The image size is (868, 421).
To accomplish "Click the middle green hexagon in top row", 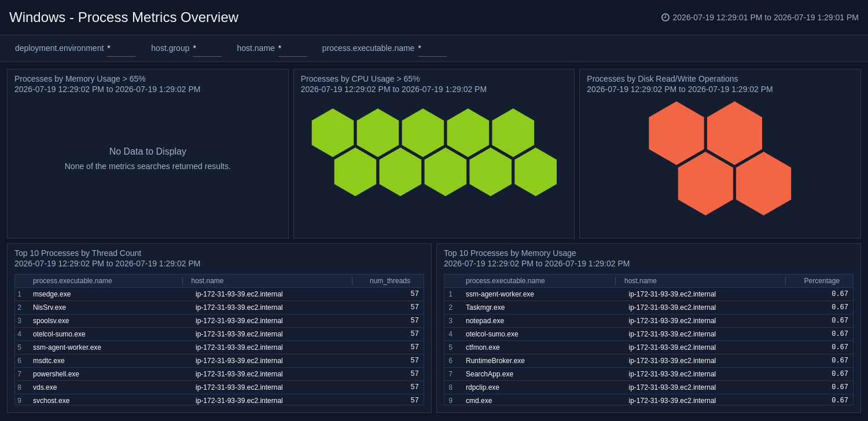I will (423, 133).
